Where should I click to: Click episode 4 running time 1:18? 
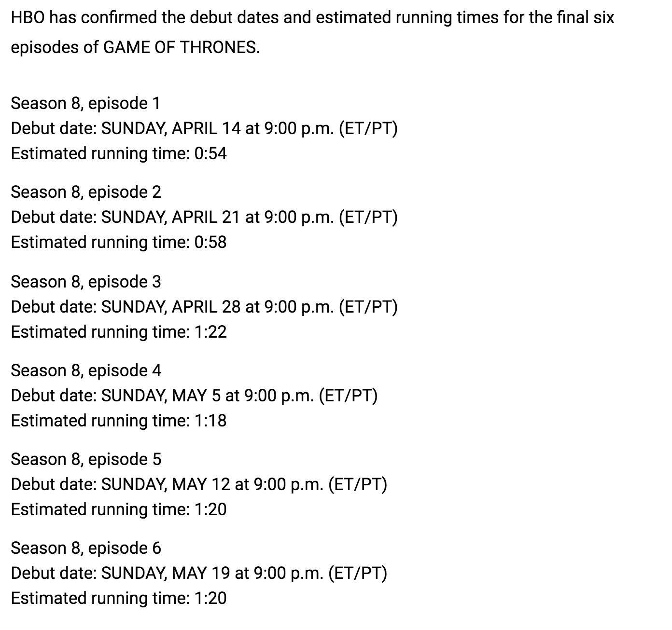(119, 421)
